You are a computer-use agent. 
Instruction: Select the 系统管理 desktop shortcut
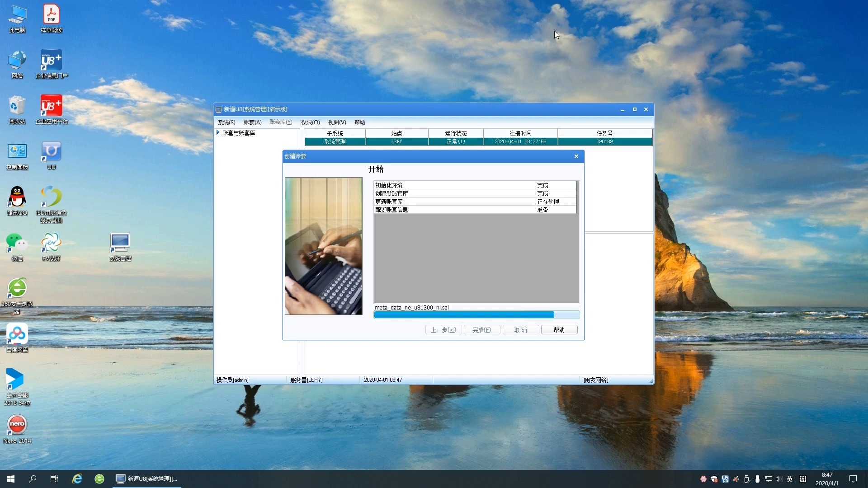pyautogui.click(x=120, y=247)
